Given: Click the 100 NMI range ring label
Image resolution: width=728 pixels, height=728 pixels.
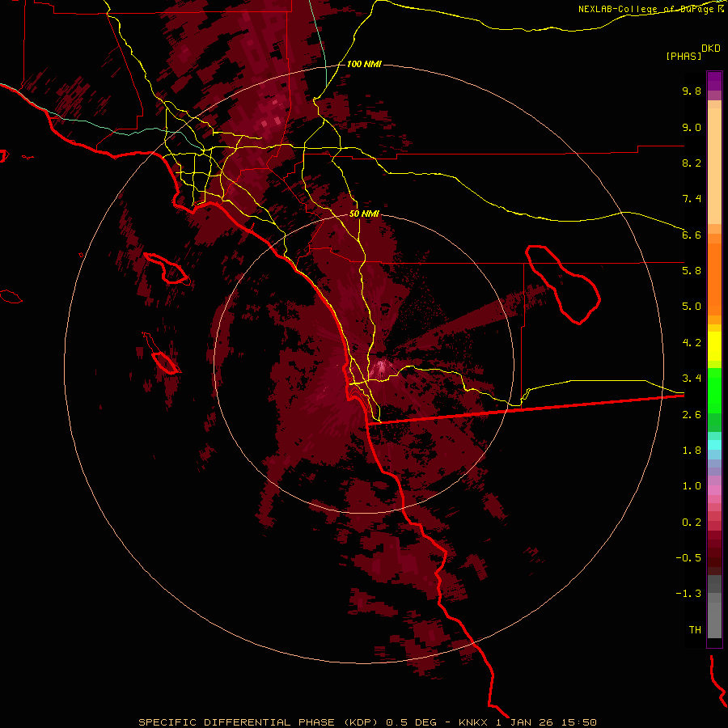Looking at the screenshot, I should (364, 64).
